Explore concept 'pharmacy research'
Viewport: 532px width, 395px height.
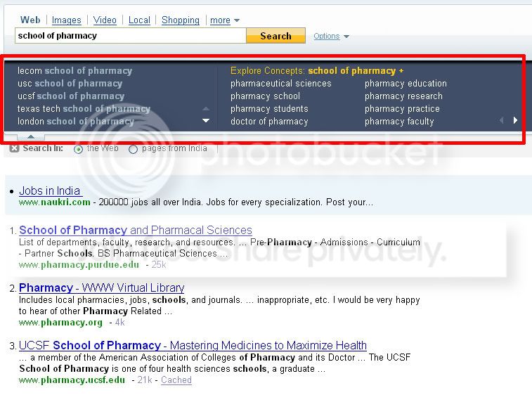coord(404,96)
